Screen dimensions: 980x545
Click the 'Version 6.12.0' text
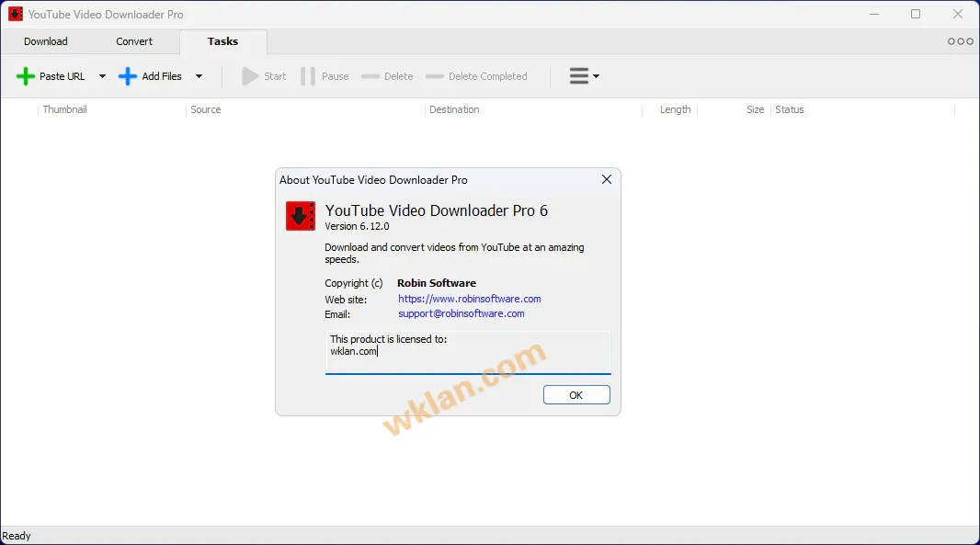[357, 226]
